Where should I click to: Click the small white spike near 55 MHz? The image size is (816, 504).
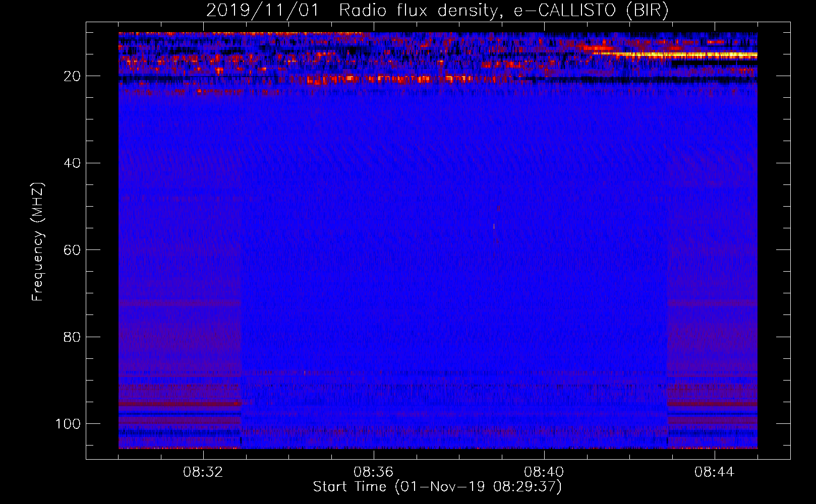click(x=494, y=227)
